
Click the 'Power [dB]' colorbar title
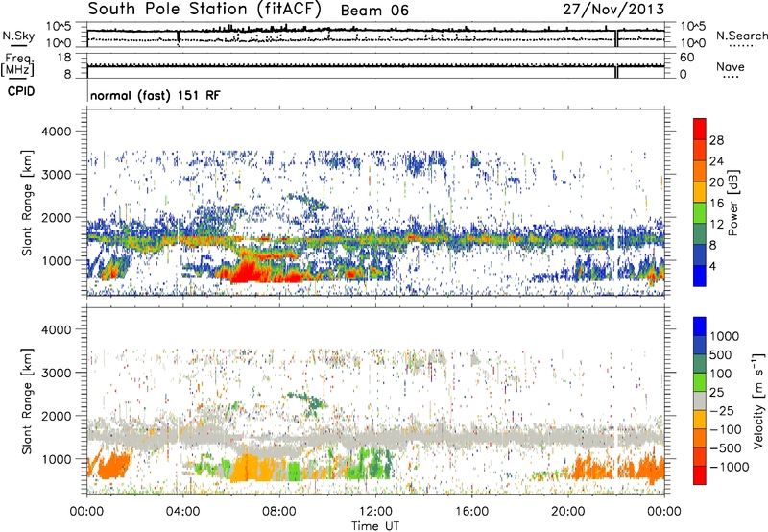(x=732, y=203)
